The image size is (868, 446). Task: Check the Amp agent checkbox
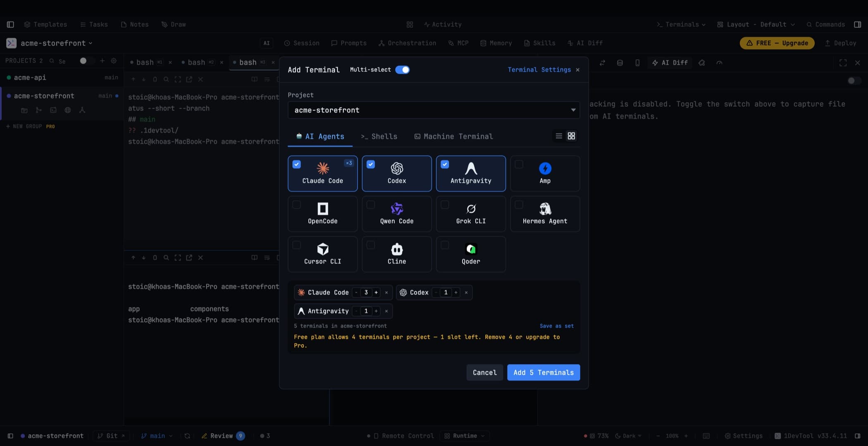point(519,164)
